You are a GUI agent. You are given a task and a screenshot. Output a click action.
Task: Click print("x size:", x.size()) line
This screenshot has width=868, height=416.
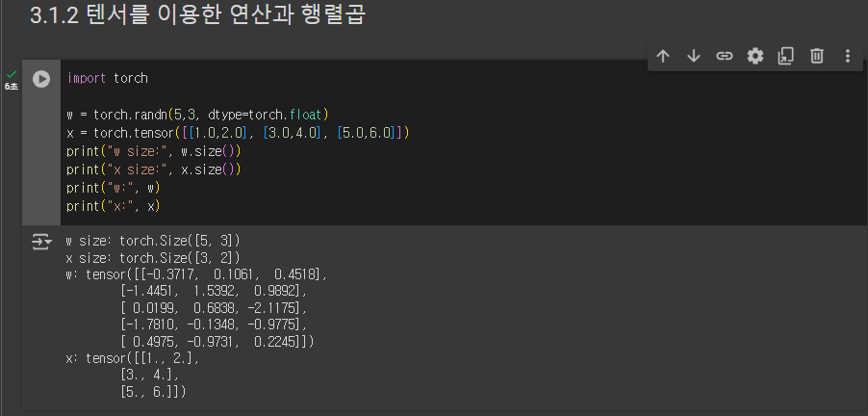click(154, 169)
